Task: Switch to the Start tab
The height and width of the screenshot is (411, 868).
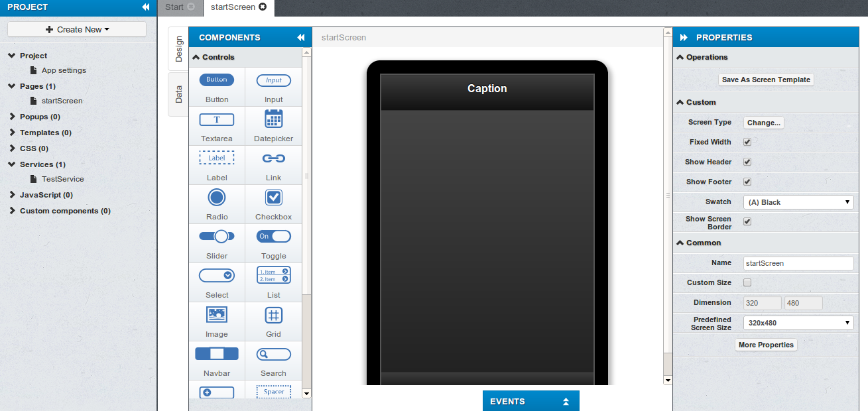Action: pyautogui.click(x=174, y=7)
